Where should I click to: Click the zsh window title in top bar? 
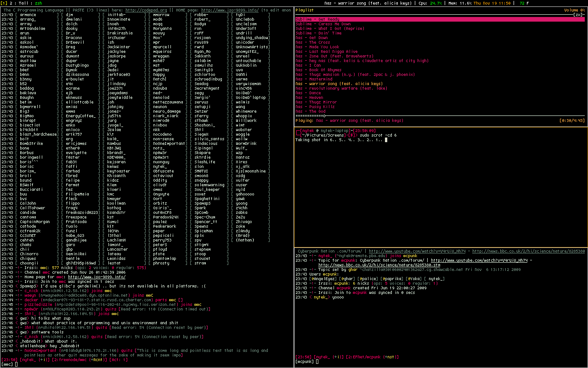(x=39, y=3)
